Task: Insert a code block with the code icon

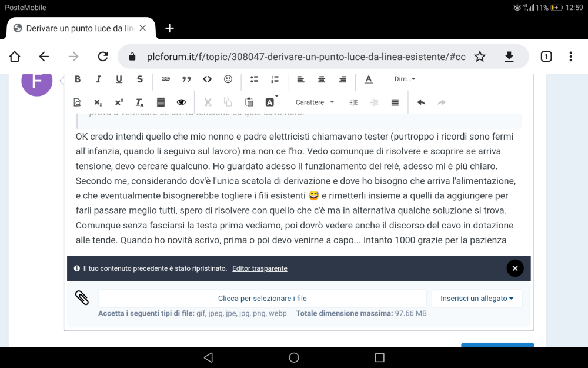Action: click(x=208, y=79)
